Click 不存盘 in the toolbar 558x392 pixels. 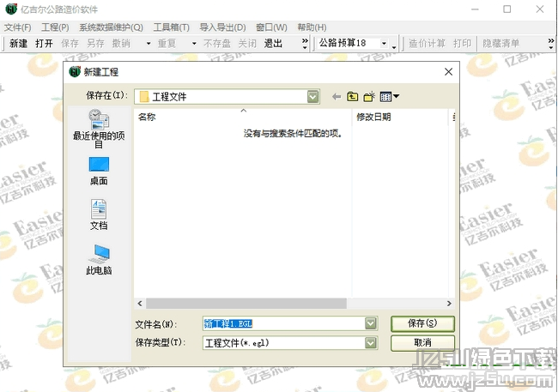coord(217,44)
